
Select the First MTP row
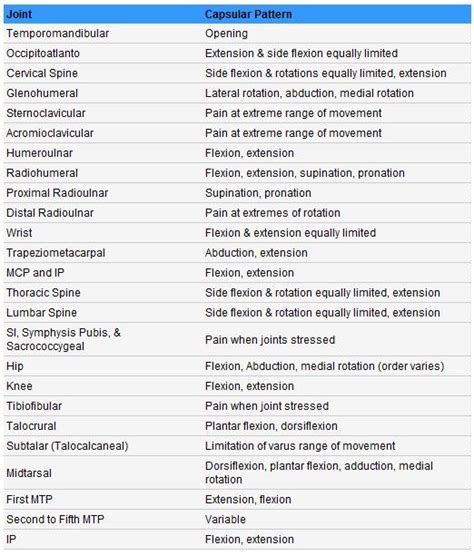click(237, 499)
